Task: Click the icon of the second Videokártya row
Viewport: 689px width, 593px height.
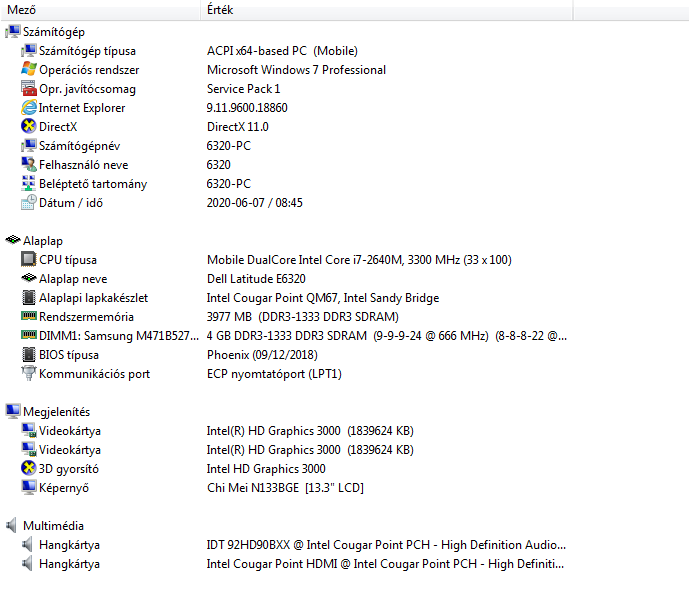Action: coord(29,449)
